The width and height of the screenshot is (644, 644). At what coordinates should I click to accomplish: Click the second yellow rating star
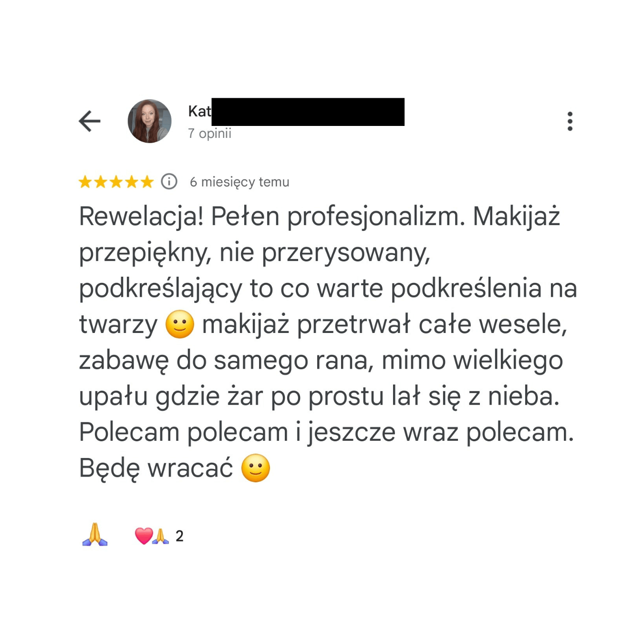pos(101,182)
